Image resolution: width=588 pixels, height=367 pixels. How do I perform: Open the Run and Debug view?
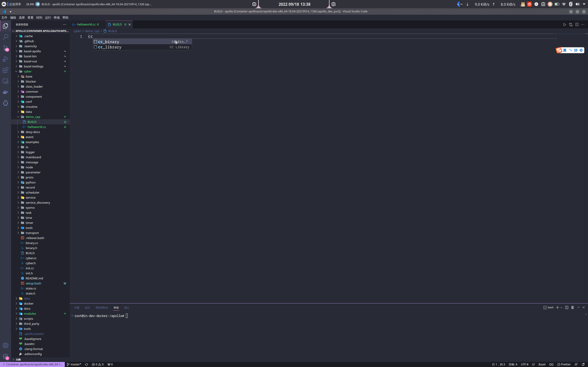(x=5, y=59)
